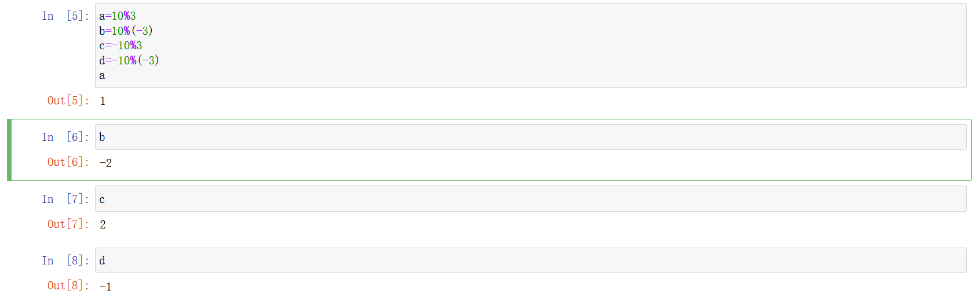This screenshot has height=305, width=980.
Task: Click the Out[5] prompt label
Action: 68,101
